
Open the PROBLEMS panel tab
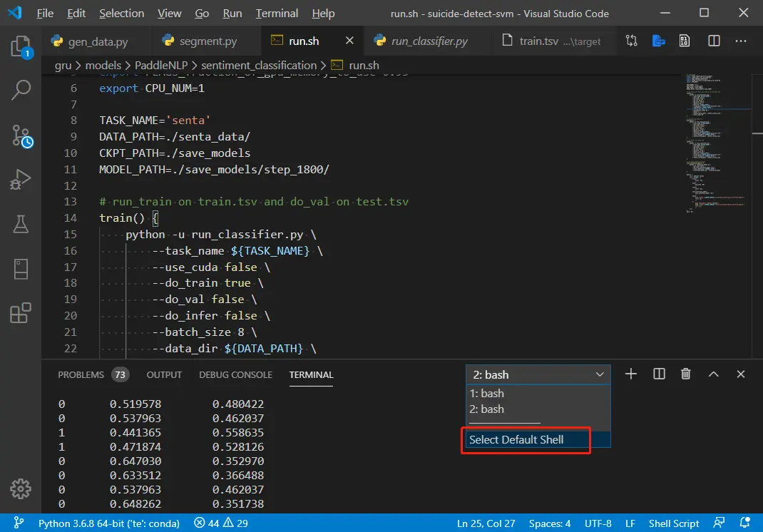click(93, 375)
